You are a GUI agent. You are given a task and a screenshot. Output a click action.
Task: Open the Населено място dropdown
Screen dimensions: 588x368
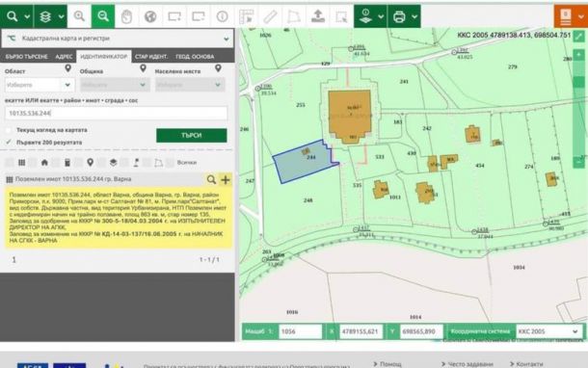tap(190, 85)
